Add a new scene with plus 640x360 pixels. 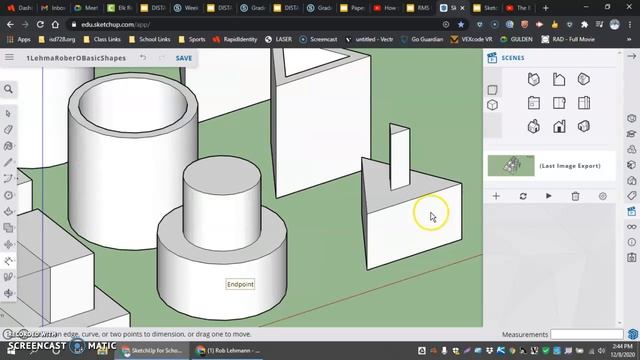496,196
